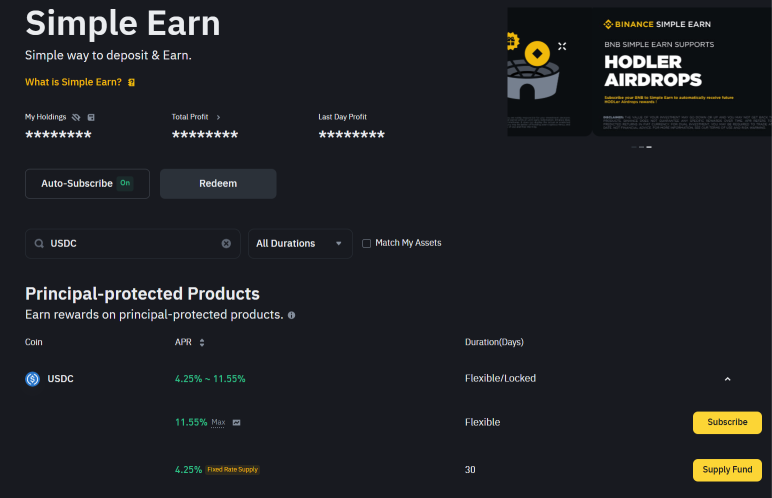The image size is (772, 498).
Task: Click Supply Fund for 30-day product
Action: 727,469
